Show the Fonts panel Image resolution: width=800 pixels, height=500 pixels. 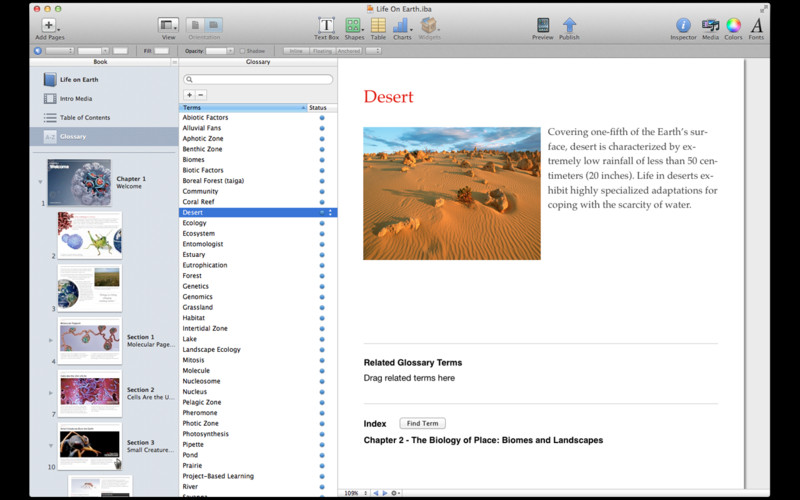pyautogui.click(x=756, y=26)
